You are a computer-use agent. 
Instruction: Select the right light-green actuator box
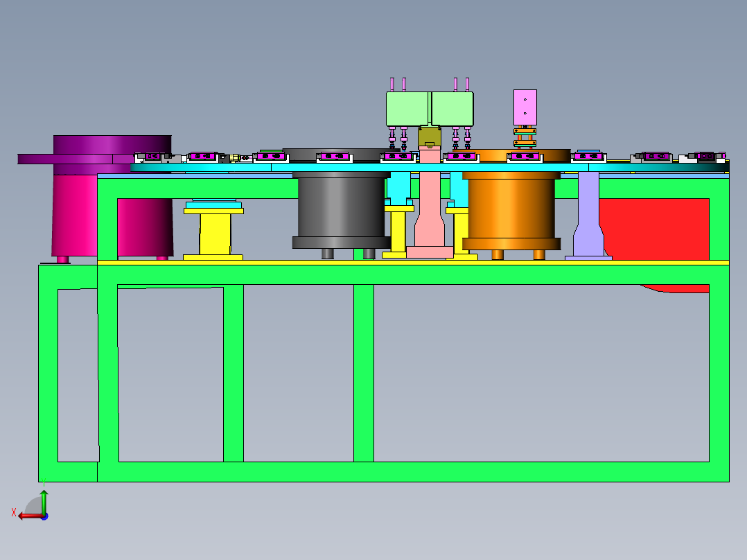[x=452, y=109]
